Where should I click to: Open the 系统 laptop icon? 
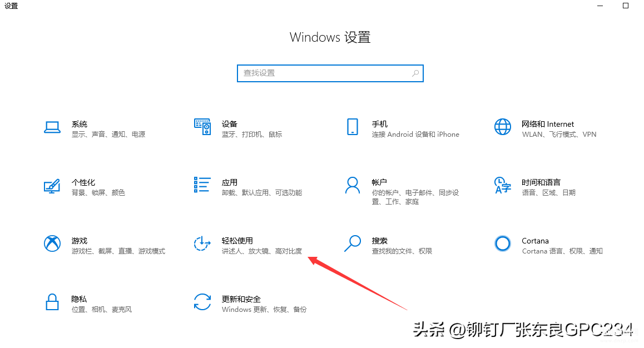point(52,127)
